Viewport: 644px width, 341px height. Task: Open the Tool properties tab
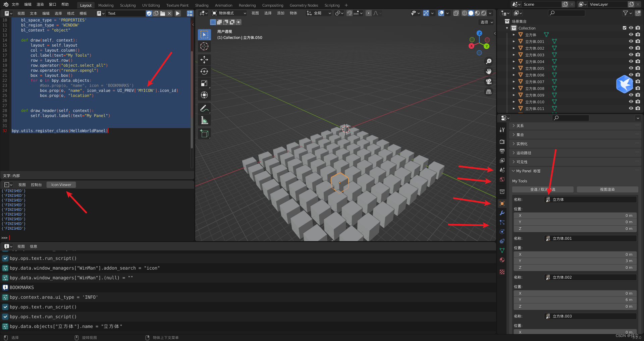pos(502,130)
